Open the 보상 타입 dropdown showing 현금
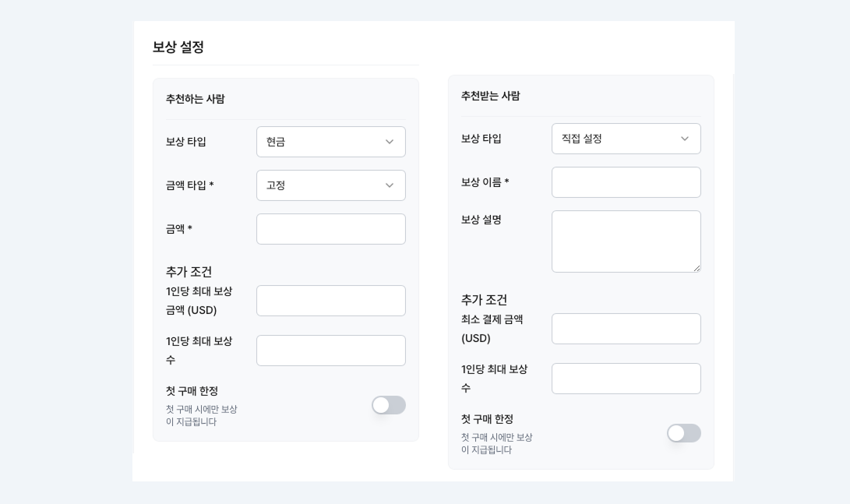The width and height of the screenshot is (850, 504). click(x=331, y=142)
